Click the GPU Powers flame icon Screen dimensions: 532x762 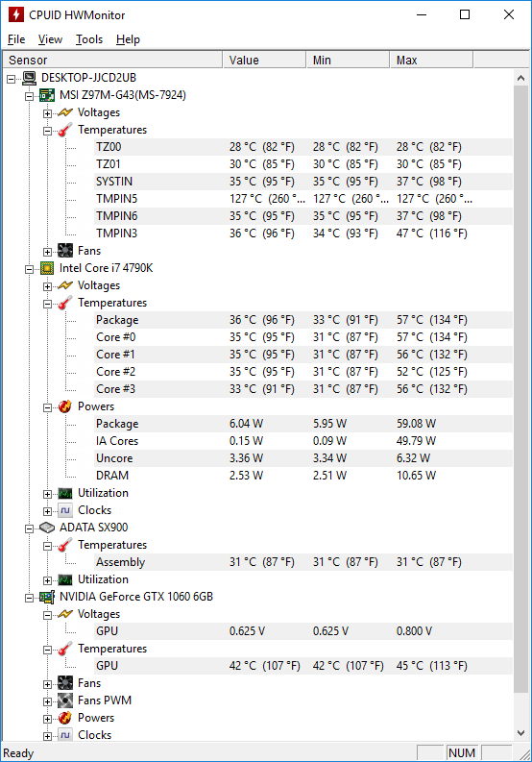pos(65,718)
